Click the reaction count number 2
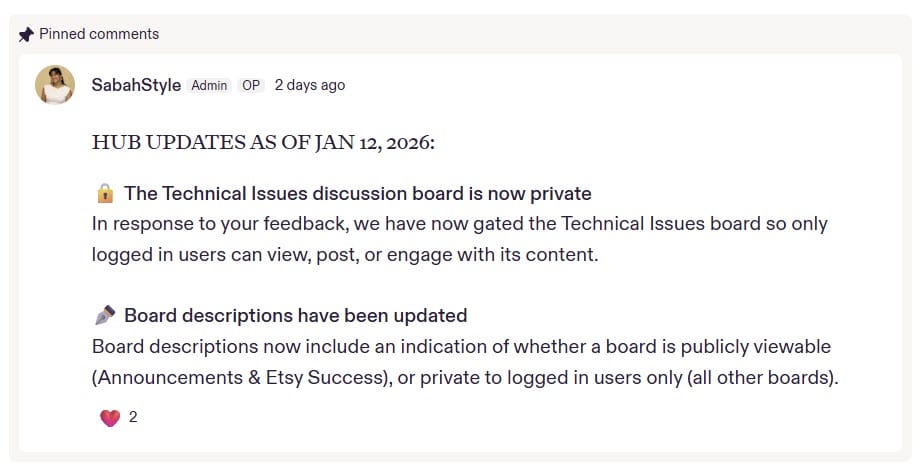This screenshot has height=465, width=920. coord(133,418)
